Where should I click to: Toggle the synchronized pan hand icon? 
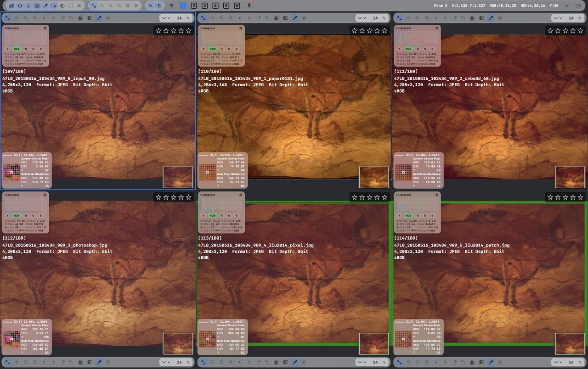159,6
